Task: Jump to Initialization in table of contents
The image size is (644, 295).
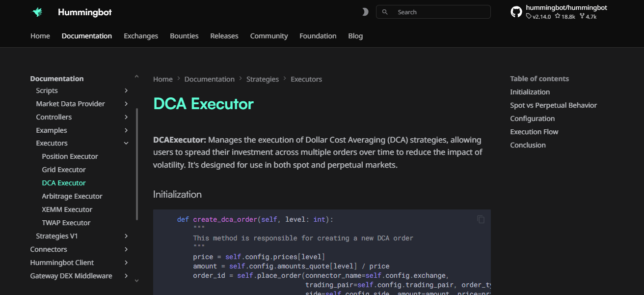Action: 530,92
